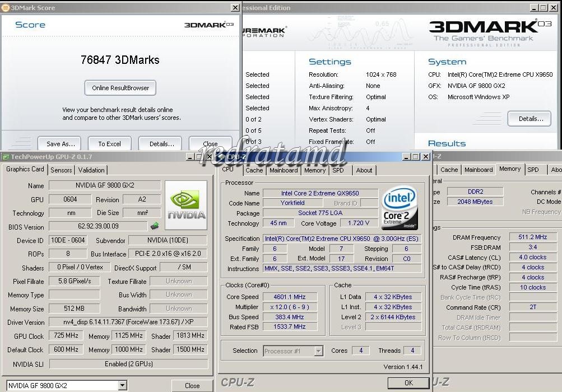Image resolution: width=562 pixels, height=392 pixels.
Task: Switch to GPU-Z Sensors tab
Action: point(61,170)
